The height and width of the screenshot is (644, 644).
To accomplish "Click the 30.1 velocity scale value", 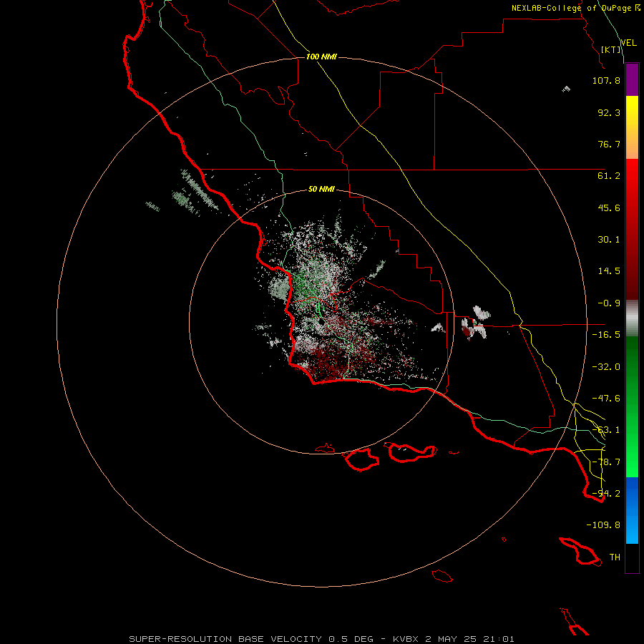I will click(609, 240).
